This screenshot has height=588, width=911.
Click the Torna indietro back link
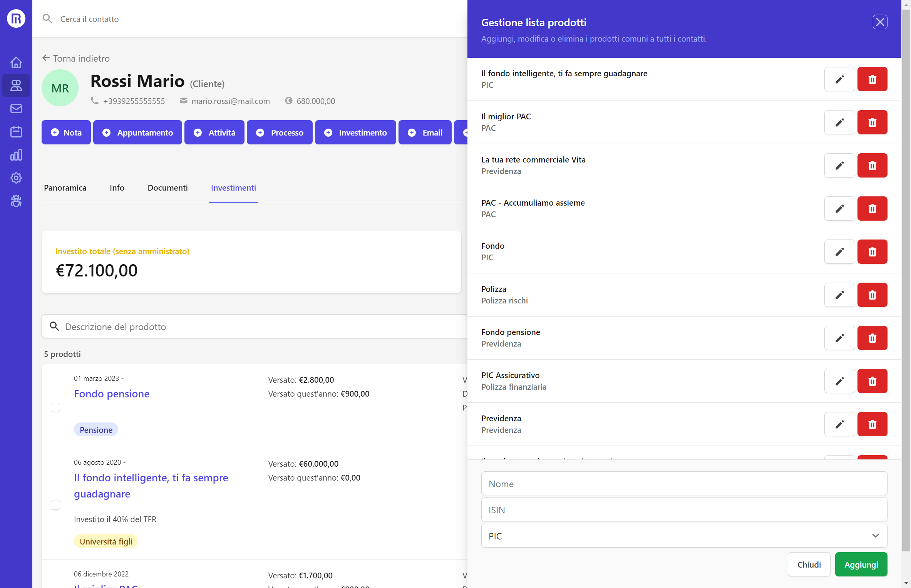coord(75,58)
